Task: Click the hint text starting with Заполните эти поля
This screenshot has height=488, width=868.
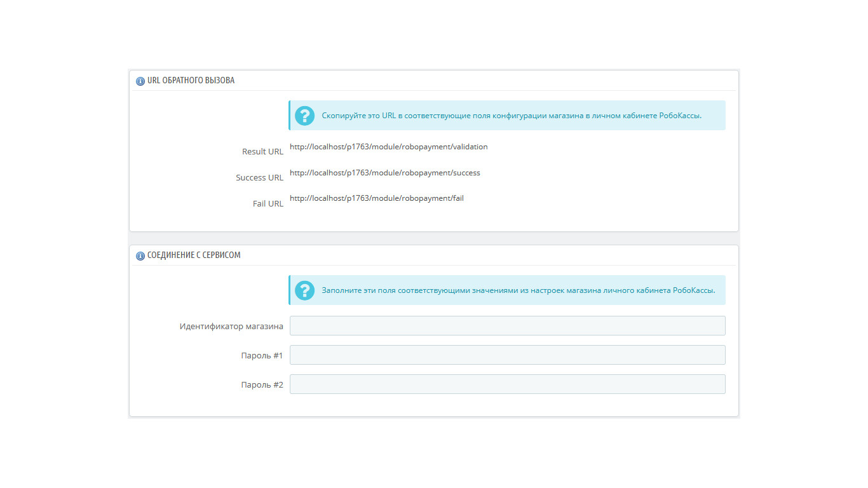Action: tap(518, 290)
